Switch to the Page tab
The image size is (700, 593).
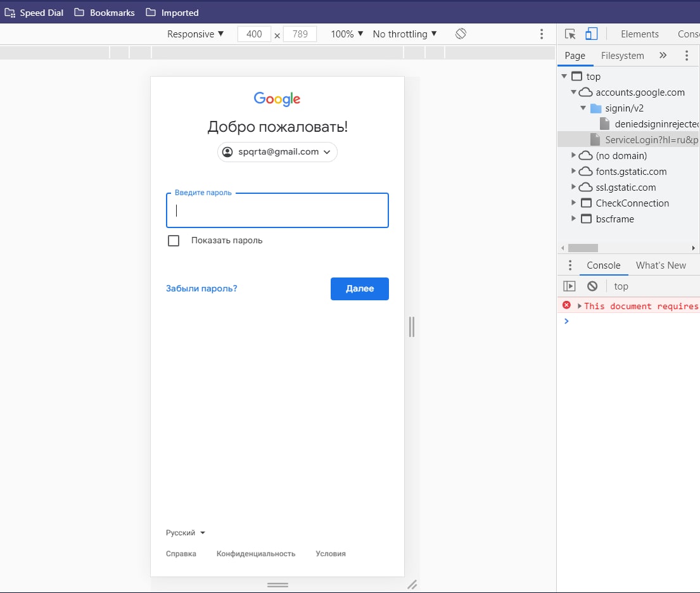[x=575, y=55]
